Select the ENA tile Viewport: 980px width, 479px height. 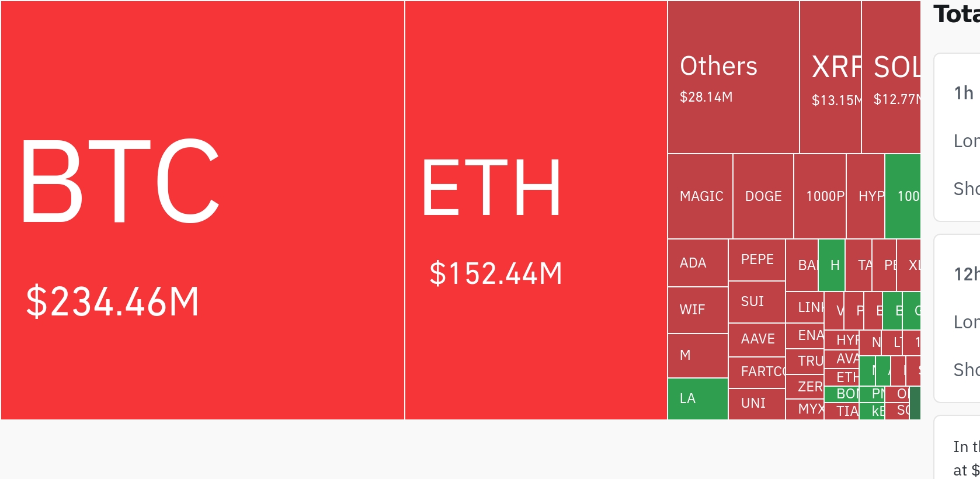(x=805, y=335)
